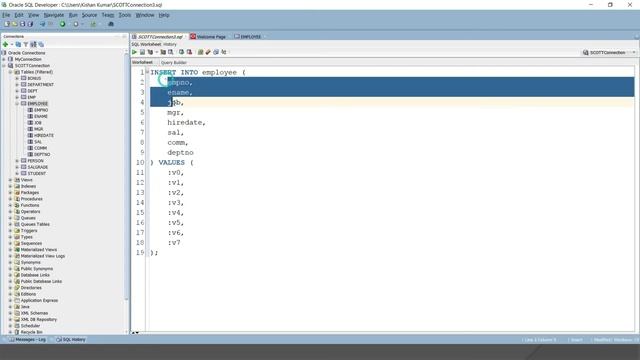Select the HIREDATE column in tree
The image size is (640, 360).
tap(44, 136)
